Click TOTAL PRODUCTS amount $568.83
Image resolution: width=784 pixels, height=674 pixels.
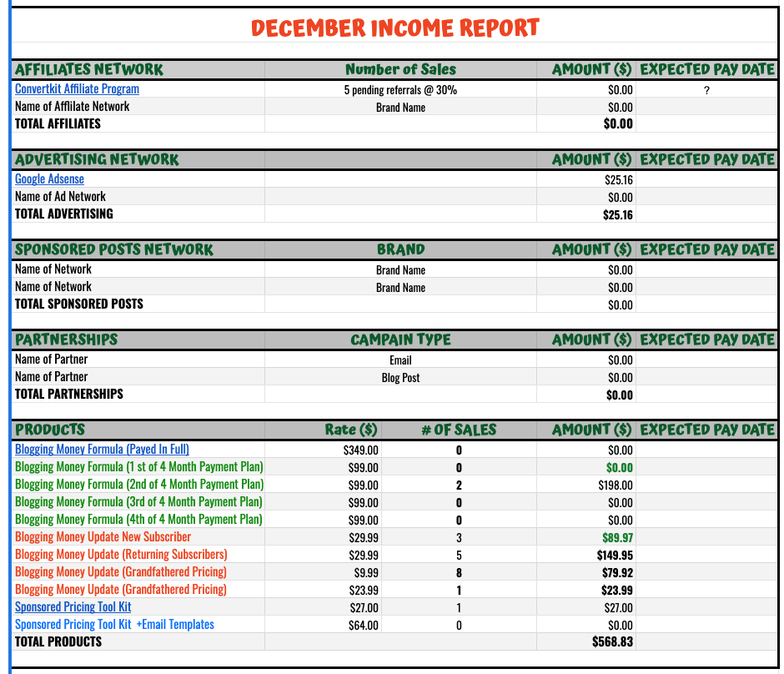tap(612, 641)
